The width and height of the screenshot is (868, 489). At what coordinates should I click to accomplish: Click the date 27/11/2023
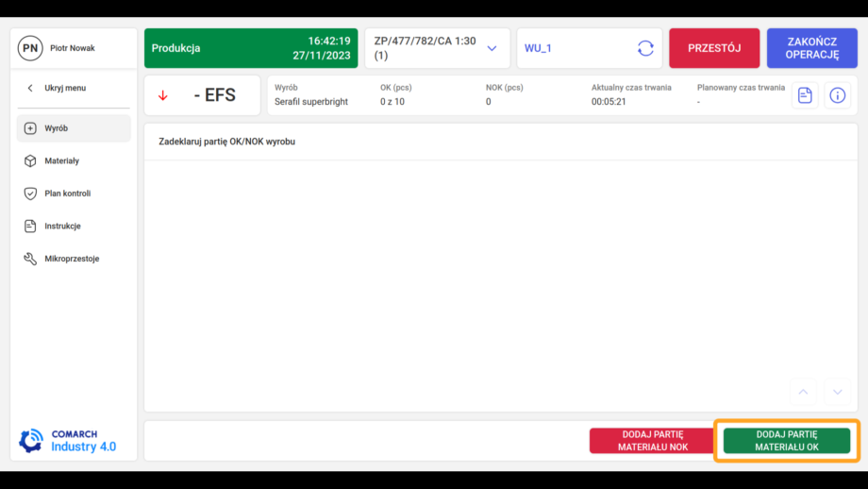(322, 56)
